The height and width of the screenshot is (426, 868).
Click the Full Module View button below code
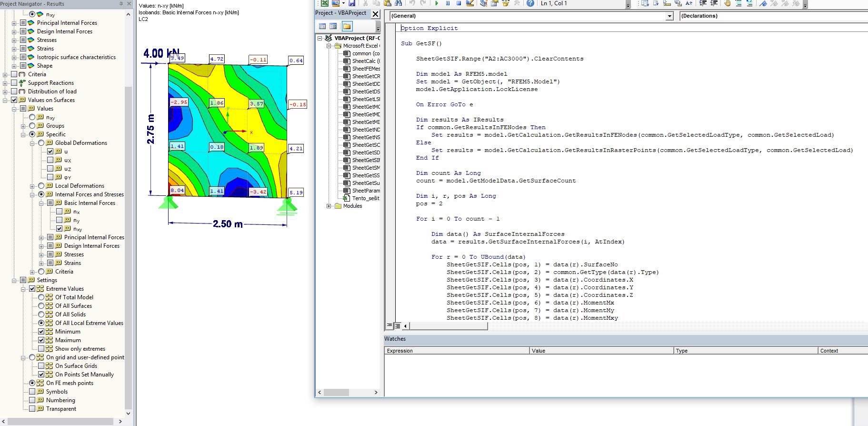[398, 326]
